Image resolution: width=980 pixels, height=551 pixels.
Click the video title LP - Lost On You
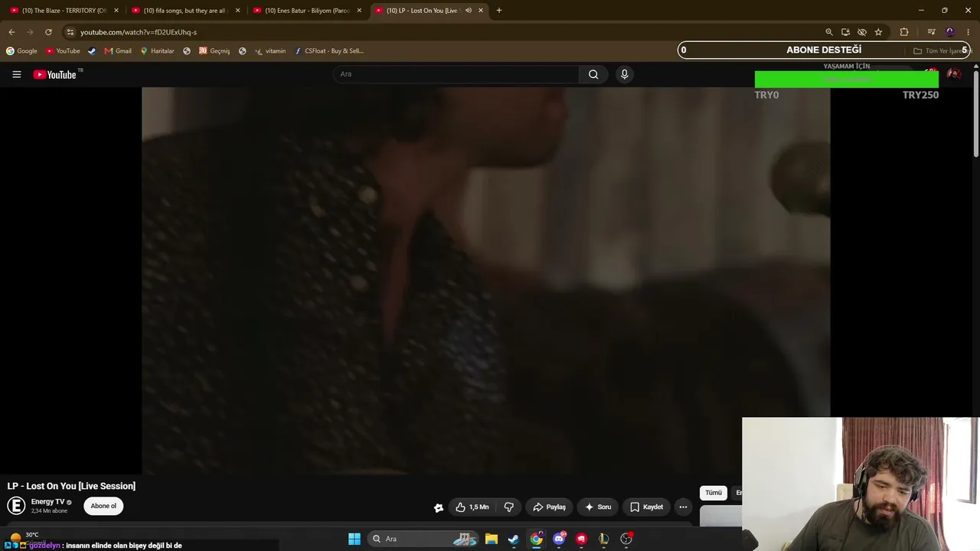point(71,486)
